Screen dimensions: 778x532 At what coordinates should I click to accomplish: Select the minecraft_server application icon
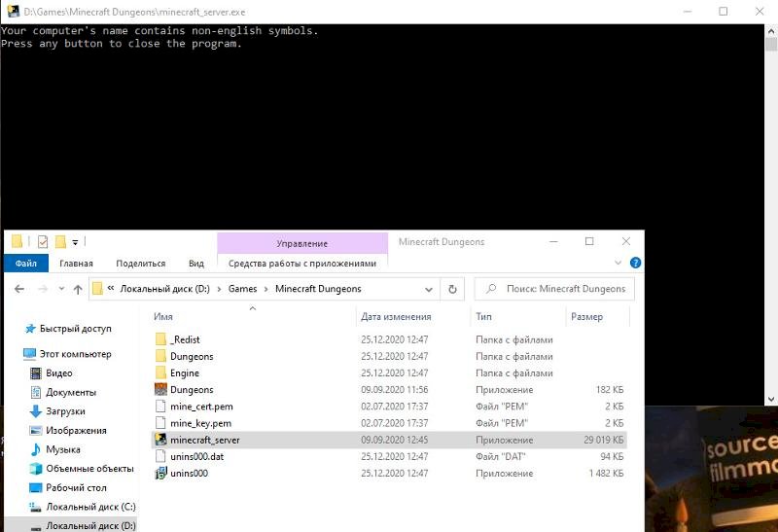coord(160,440)
